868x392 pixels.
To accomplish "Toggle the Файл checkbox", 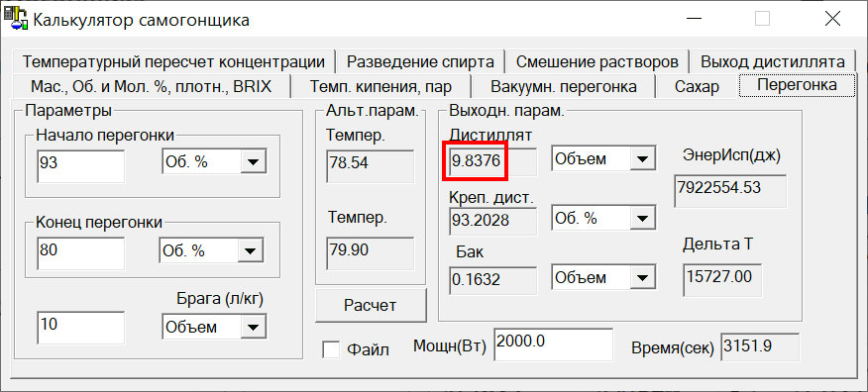I will click(x=331, y=349).
